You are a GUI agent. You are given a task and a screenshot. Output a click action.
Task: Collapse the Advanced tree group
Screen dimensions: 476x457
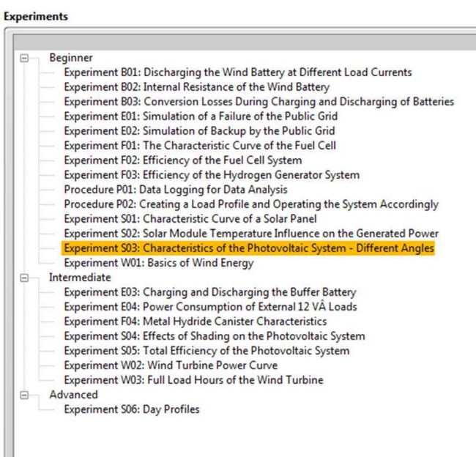[24, 395]
